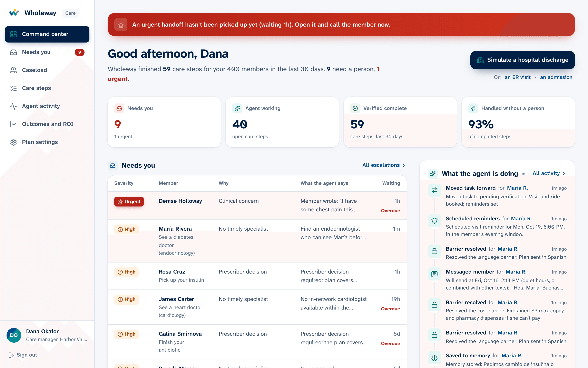
Task: Open the All activity link
Action: pos(549,173)
